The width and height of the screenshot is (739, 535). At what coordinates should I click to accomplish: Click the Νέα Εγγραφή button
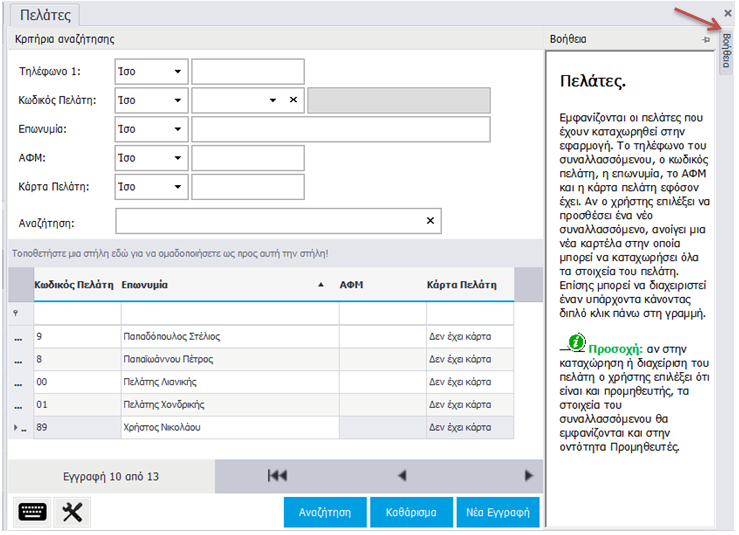click(497, 512)
